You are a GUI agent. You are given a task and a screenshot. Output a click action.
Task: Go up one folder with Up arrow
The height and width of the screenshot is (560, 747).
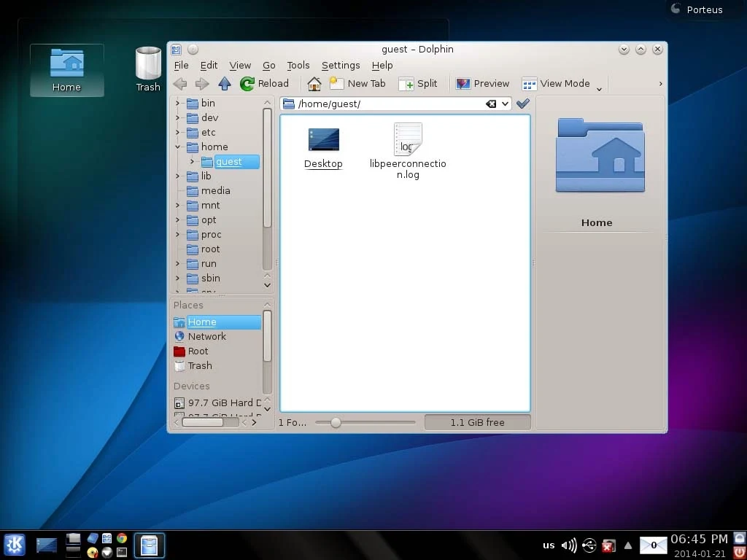coord(225,84)
